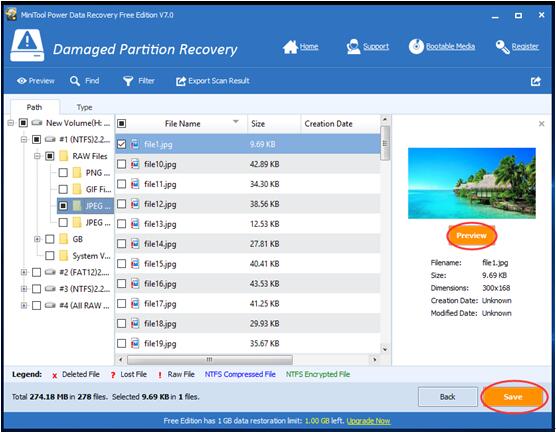Image resolution: width=556 pixels, height=433 pixels.
Task: Check the PNG folder checkbox
Action: [63, 173]
